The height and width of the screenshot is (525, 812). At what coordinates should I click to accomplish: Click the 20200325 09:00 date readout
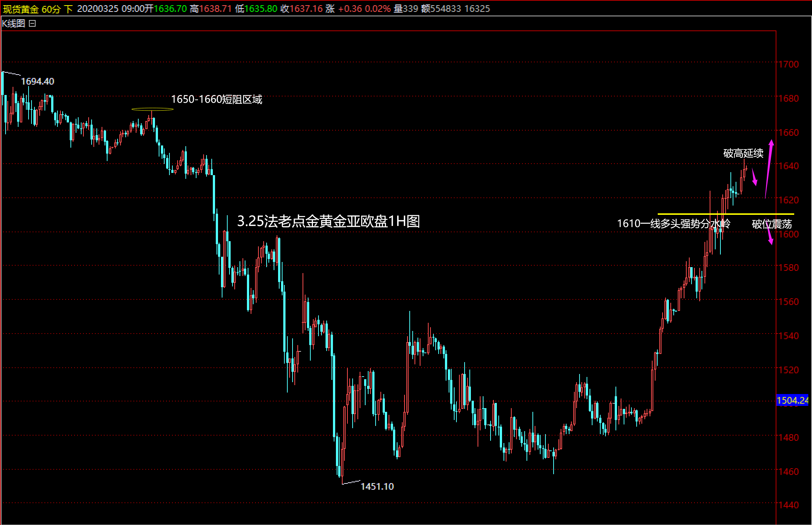pos(110,9)
